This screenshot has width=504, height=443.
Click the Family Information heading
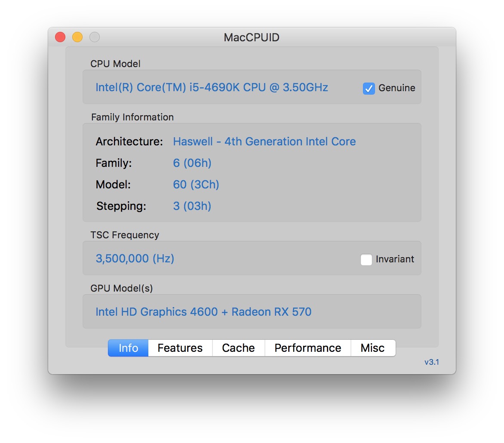pos(132,117)
